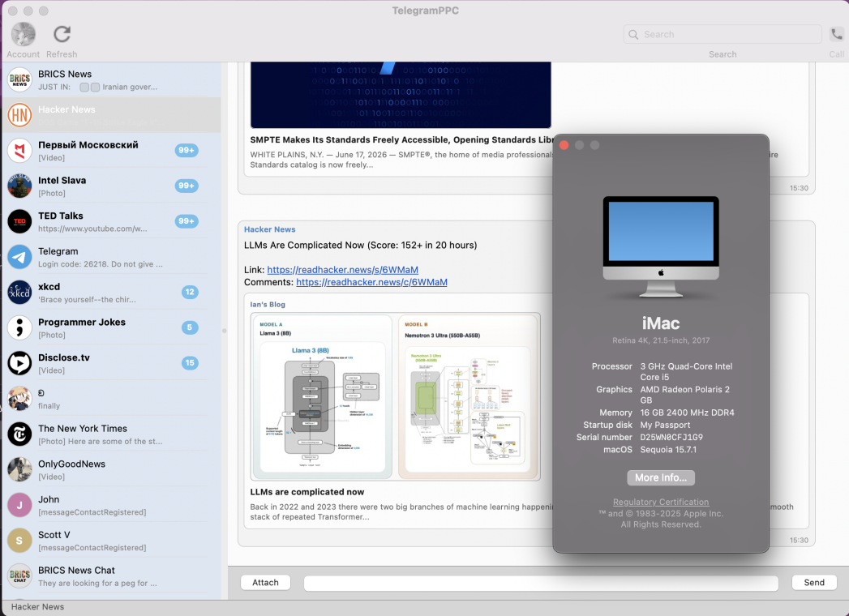Open Первый Московский channel avatar

[x=19, y=151]
